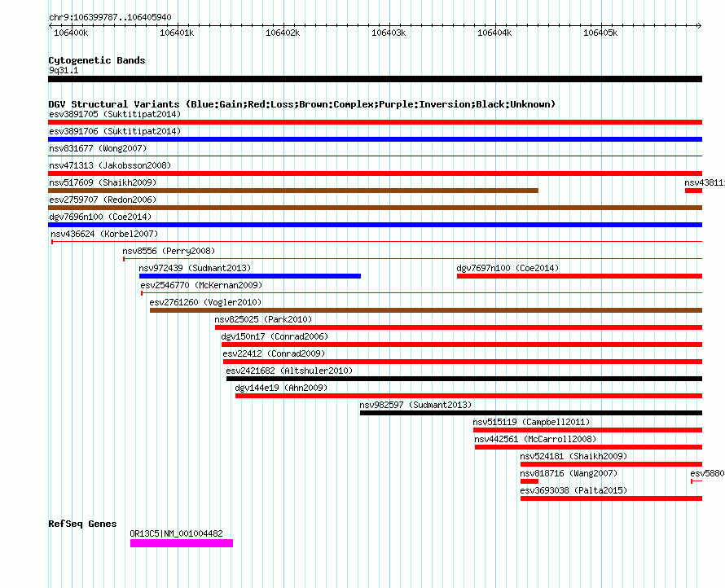This screenshot has height=588, width=725.
Task: Select nsv524181 (Shaikh2009) variant label
Action: [x=573, y=456]
